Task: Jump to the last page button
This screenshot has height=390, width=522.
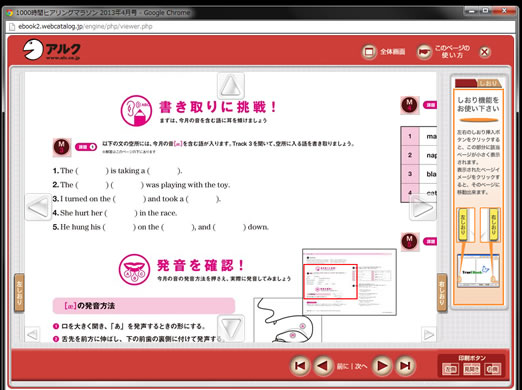Action: coord(405,366)
